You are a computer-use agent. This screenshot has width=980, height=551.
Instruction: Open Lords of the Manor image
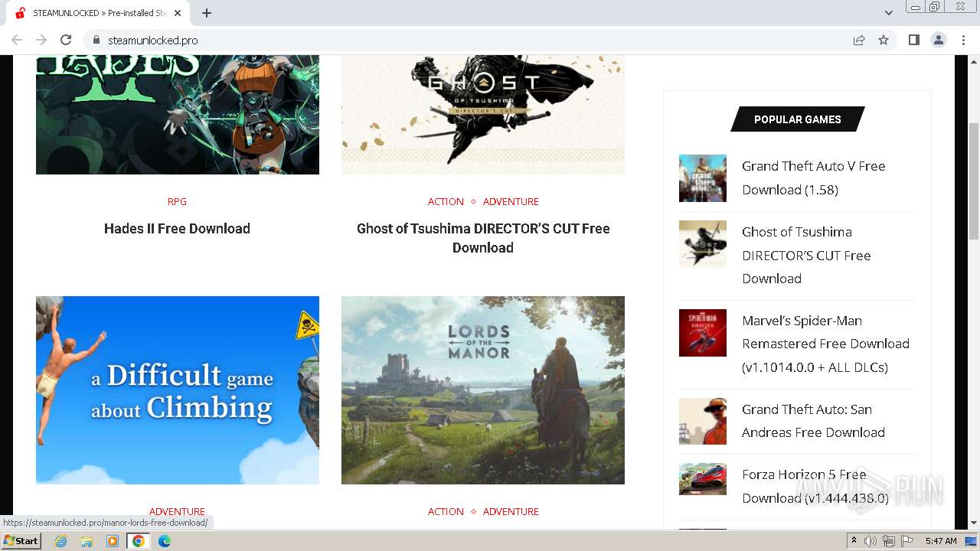[x=483, y=390]
